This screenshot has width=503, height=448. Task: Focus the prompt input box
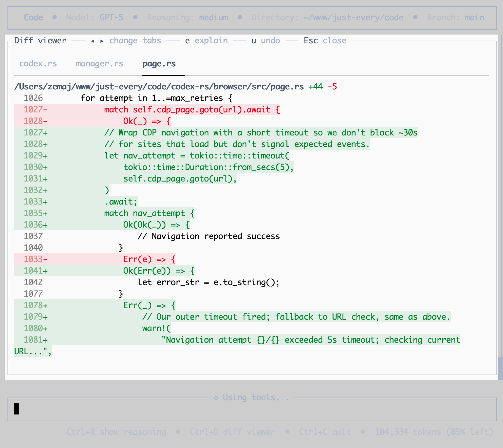coord(252,409)
